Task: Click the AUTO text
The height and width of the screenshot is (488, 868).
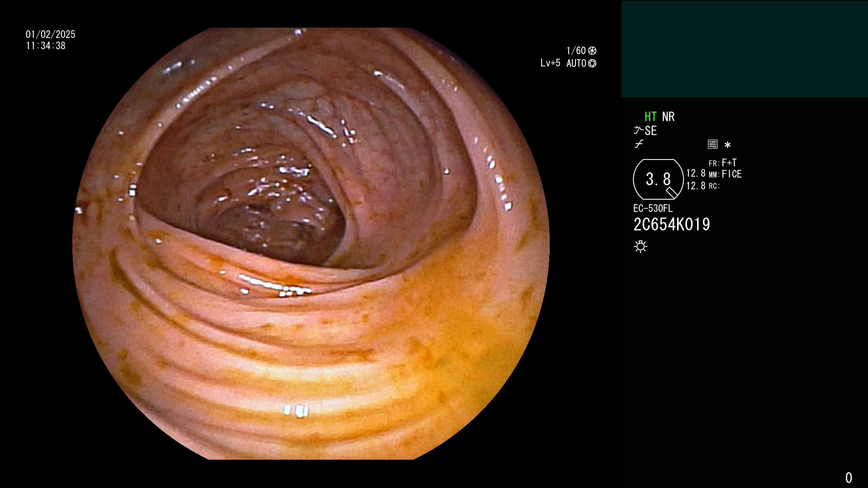Action: (x=576, y=63)
